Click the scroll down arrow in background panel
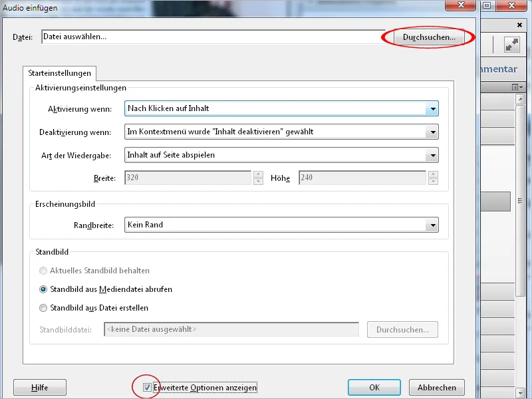Screen dimensions: 532x399 pos(520,392)
